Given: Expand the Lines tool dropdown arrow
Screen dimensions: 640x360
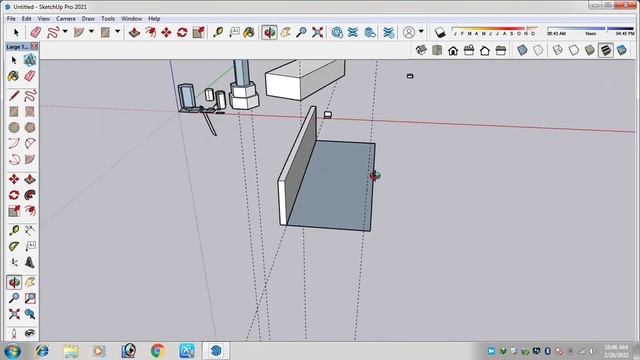Looking at the screenshot, I should click(x=65, y=31).
